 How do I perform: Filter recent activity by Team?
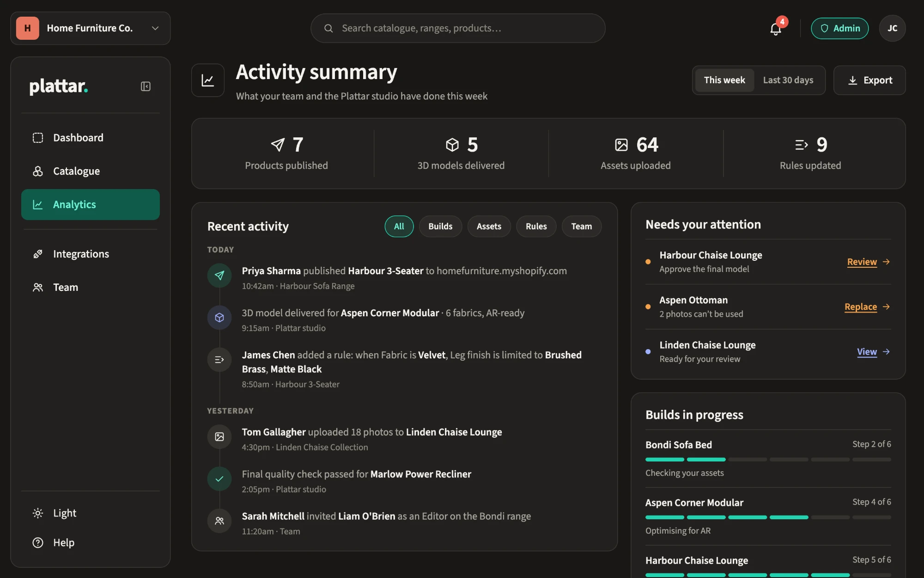click(x=581, y=227)
